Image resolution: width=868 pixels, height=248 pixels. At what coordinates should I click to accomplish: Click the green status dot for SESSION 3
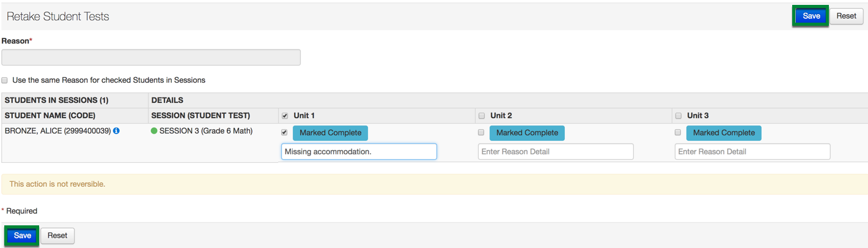coord(154,131)
